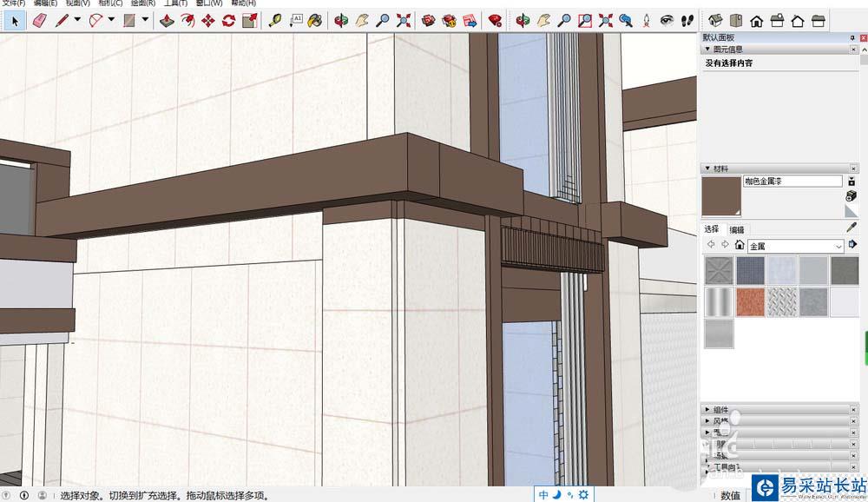Choose the Scale tool
This screenshot has height=502, width=868.
pyautogui.click(x=250, y=21)
